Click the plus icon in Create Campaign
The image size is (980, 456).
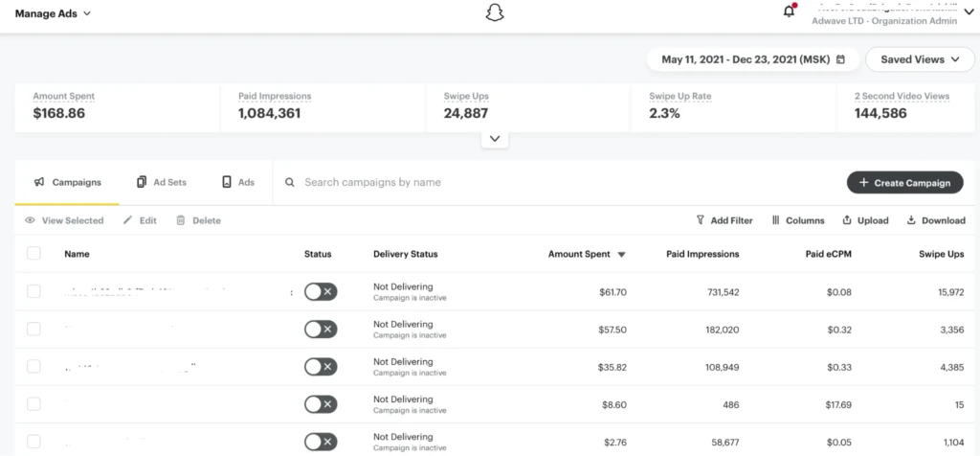[864, 183]
